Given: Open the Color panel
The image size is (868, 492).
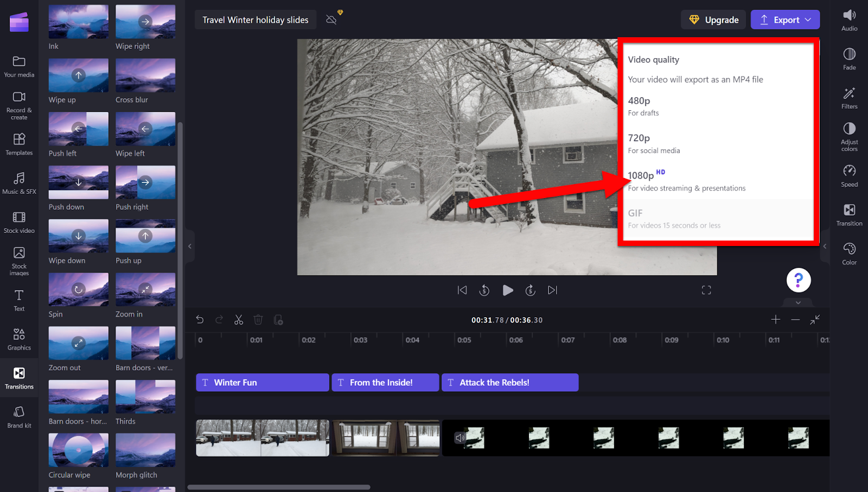Looking at the screenshot, I should click(849, 254).
